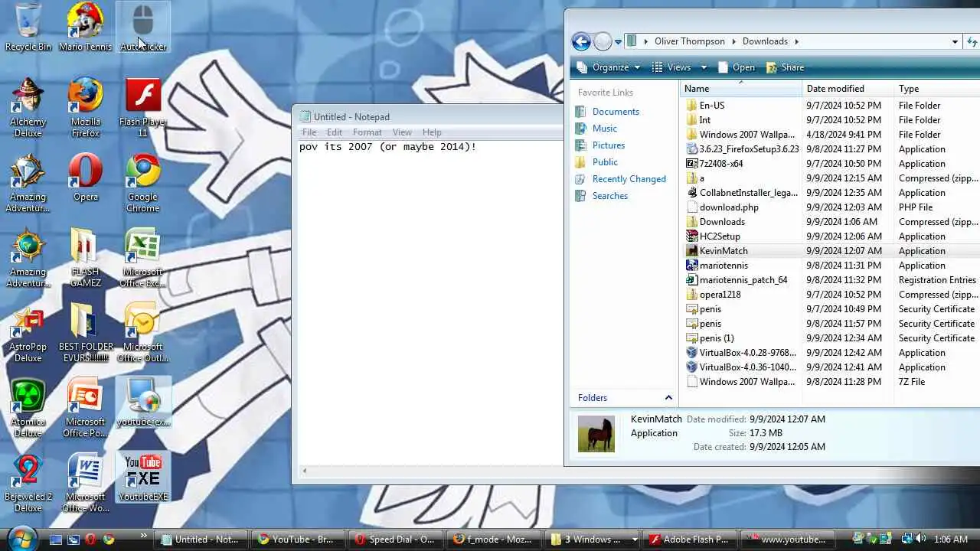This screenshot has width=980, height=551.
Task: Select the YoutubeEXE desktop icon
Action: click(143, 478)
